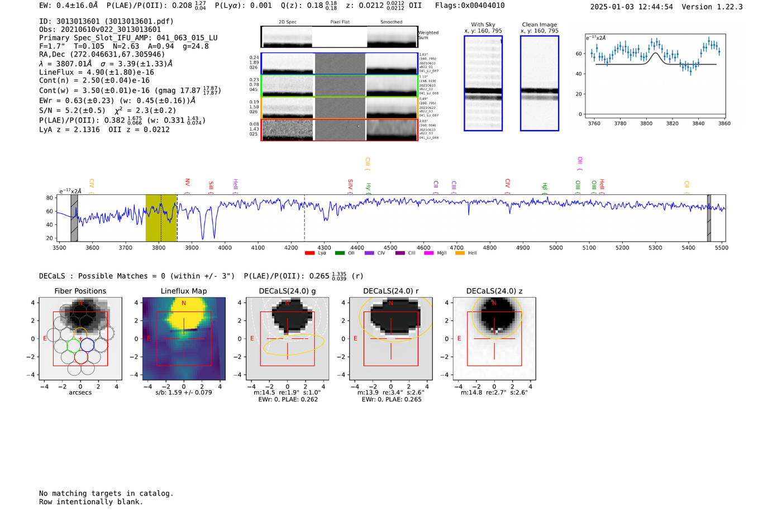Click the 2D Spec column heading

[288, 22]
